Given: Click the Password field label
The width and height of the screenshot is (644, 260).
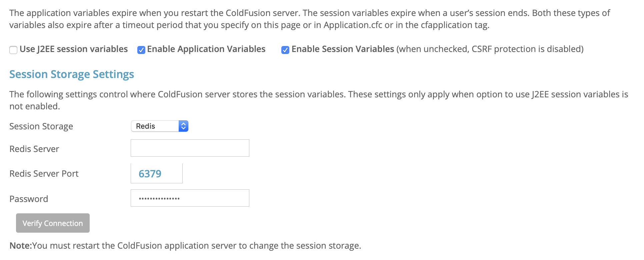Looking at the screenshot, I should pyautogui.click(x=29, y=199).
